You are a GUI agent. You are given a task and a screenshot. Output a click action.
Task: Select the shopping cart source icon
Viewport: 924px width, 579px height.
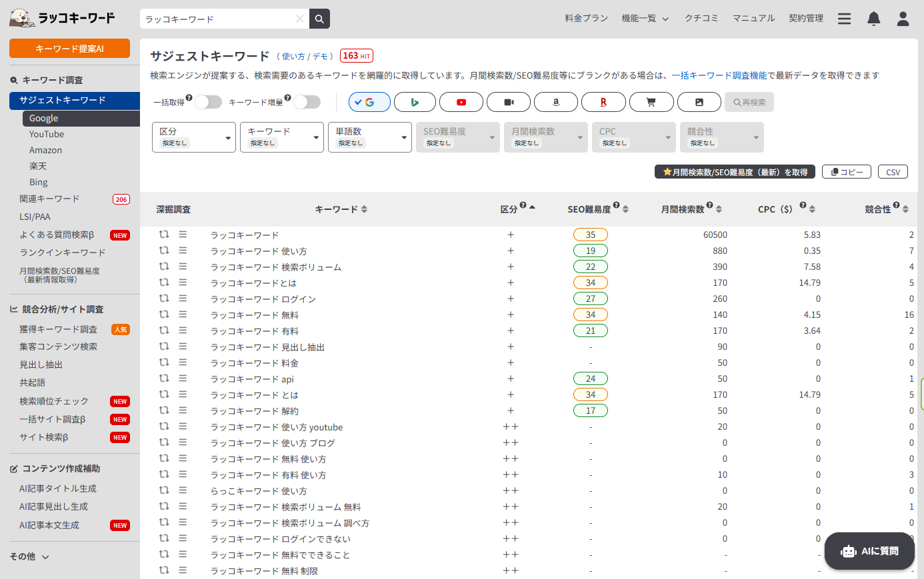[651, 102]
